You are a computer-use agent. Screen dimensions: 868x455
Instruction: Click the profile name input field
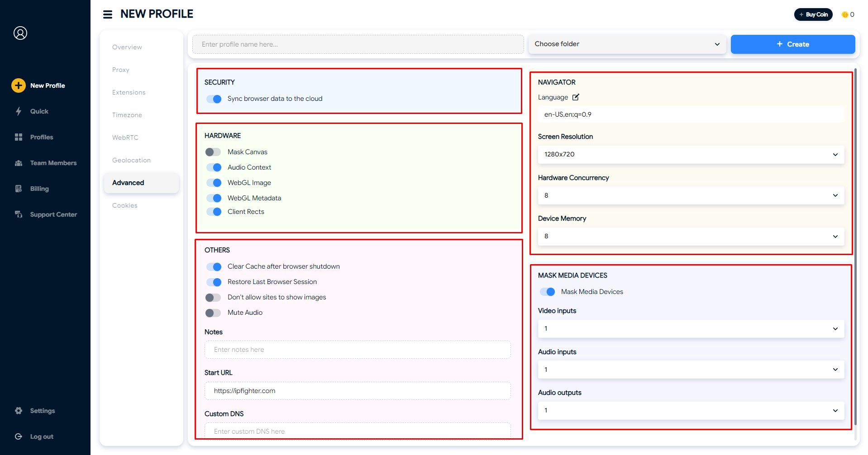coord(358,44)
